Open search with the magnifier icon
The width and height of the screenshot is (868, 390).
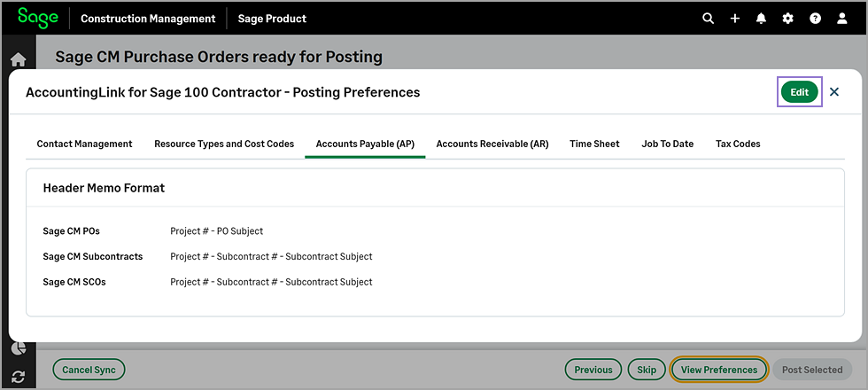[x=708, y=19]
